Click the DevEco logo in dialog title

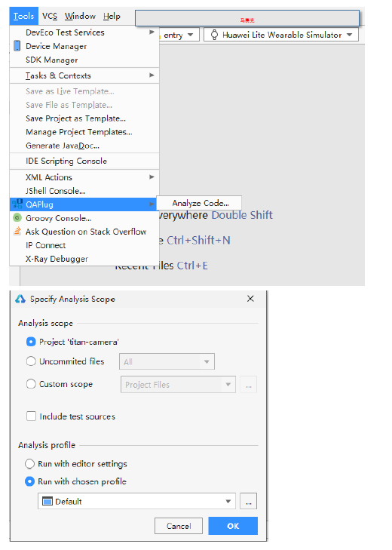pyautogui.click(x=20, y=299)
